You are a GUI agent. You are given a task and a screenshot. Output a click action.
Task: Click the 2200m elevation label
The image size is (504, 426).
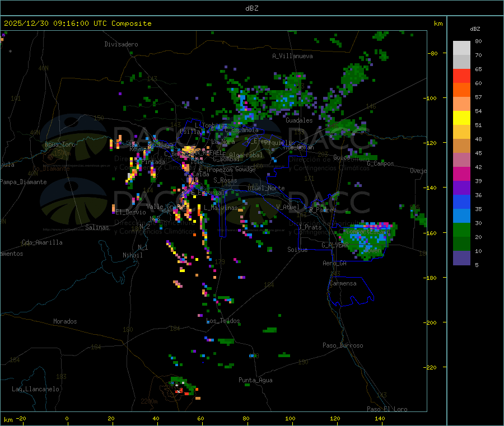pyautogui.click(x=149, y=401)
